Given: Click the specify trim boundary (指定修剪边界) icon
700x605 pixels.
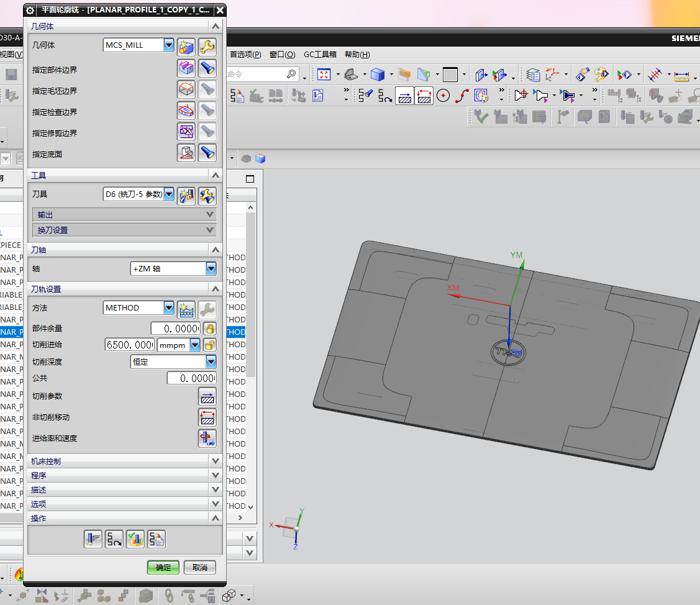Looking at the screenshot, I should click(x=186, y=132).
